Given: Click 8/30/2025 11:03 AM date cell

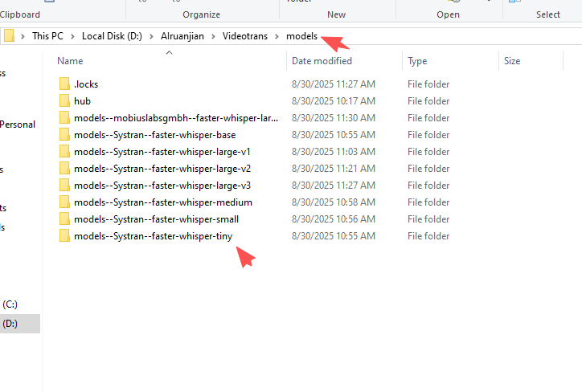Looking at the screenshot, I should point(334,152).
